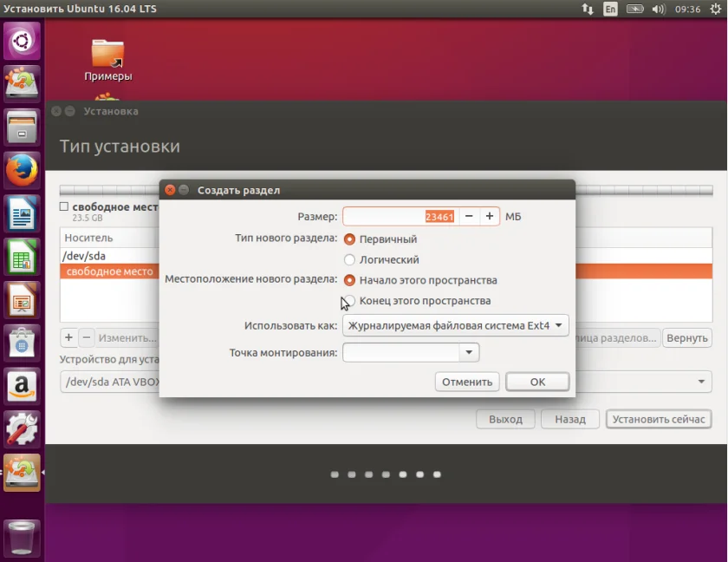The width and height of the screenshot is (728, 562).
Task: Open the bootloader device /dev/sda dropdown
Action: pyautogui.click(x=386, y=382)
